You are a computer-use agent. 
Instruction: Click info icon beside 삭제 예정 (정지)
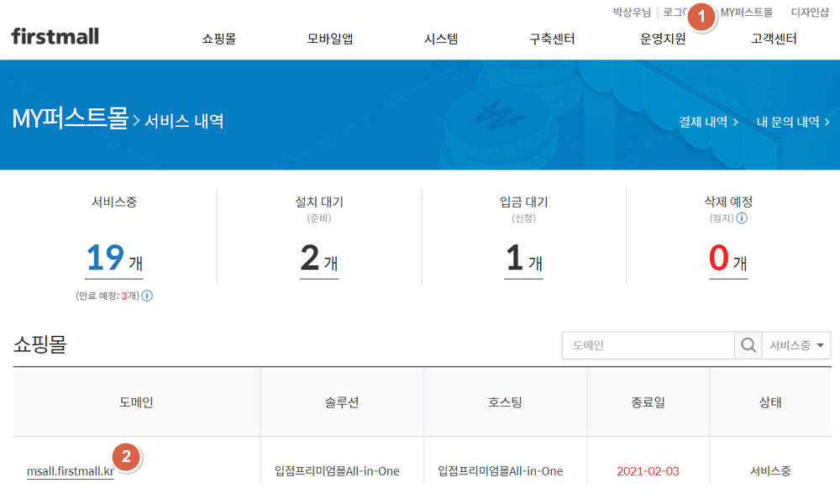[742, 218]
